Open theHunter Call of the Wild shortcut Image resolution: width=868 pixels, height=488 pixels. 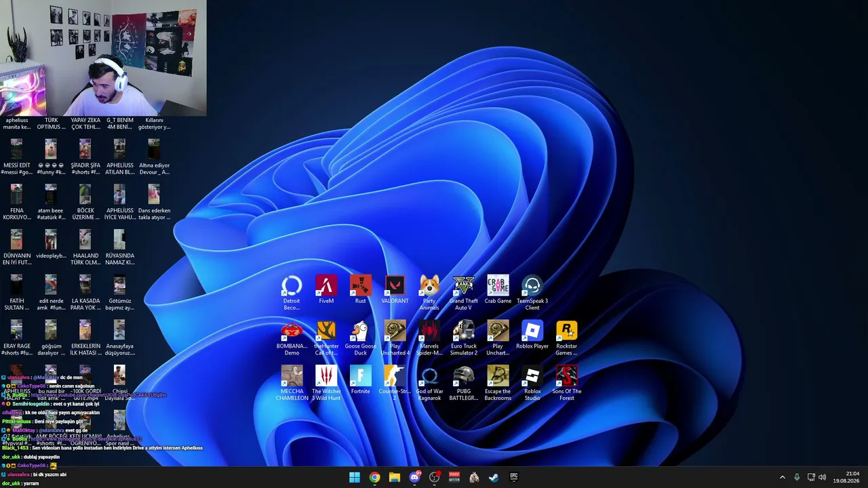click(326, 338)
